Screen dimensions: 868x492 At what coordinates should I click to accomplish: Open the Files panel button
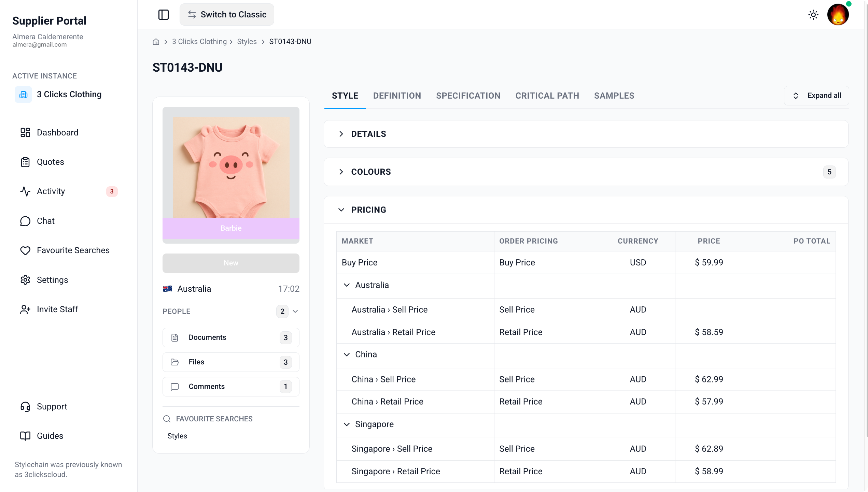pyautogui.click(x=231, y=362)
